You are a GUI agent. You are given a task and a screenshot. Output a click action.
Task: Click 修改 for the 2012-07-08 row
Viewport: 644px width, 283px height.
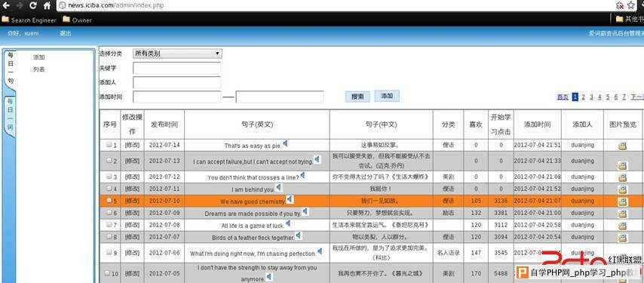(132, 225)
